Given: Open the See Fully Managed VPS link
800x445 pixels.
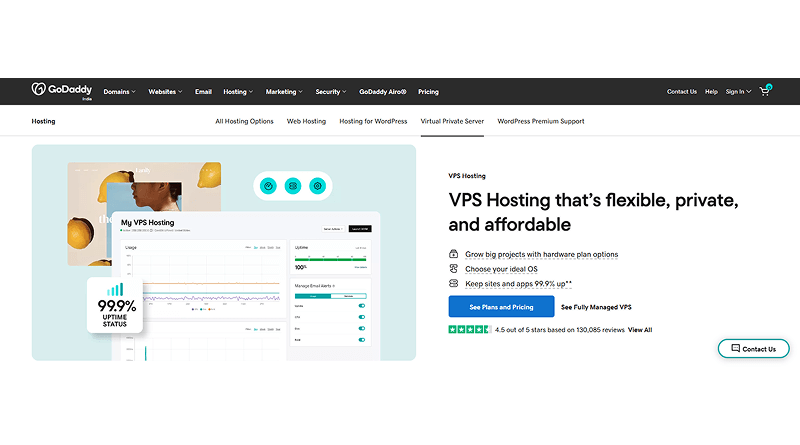Looking at the screenshot, I should (x=596, y=307).
